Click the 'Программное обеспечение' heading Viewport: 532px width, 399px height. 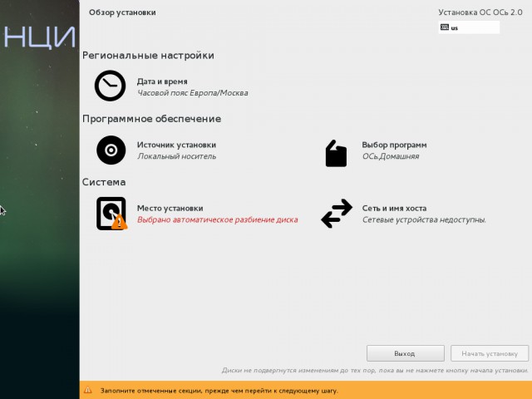coord(151,119)
